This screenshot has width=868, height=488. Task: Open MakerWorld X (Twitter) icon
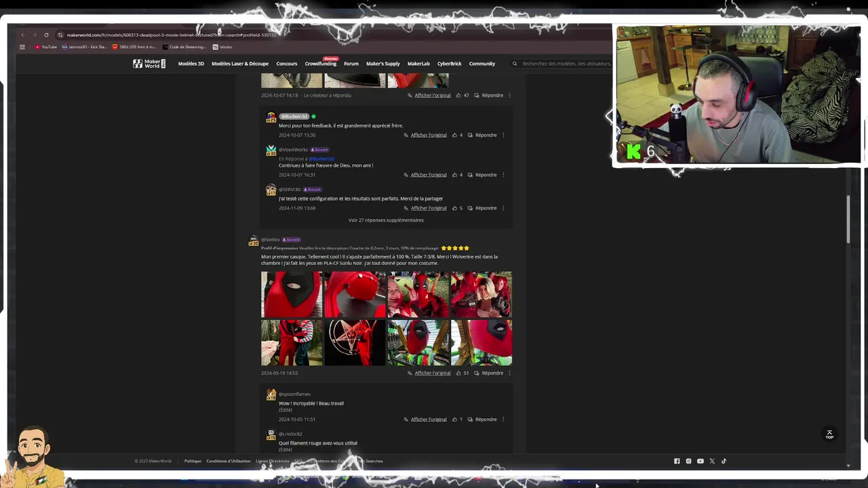[x=712, y=462]
